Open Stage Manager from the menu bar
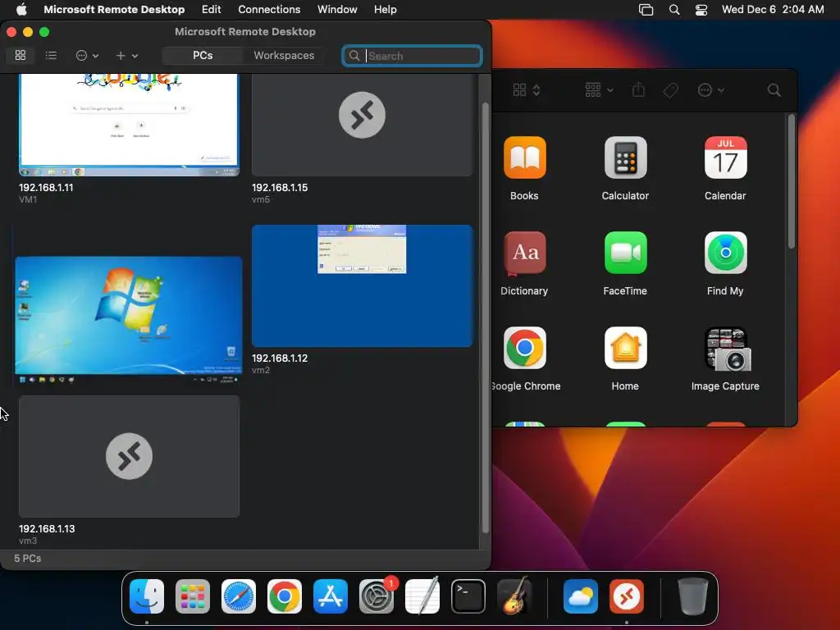840x630 pixels. pyautogui.click(x=646, y=10)
